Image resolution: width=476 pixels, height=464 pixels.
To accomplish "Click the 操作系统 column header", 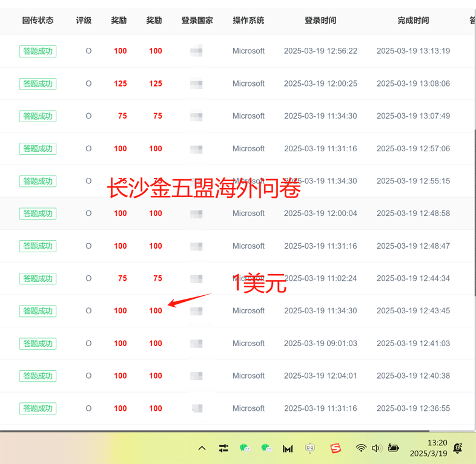I will (x=248, y=21).
